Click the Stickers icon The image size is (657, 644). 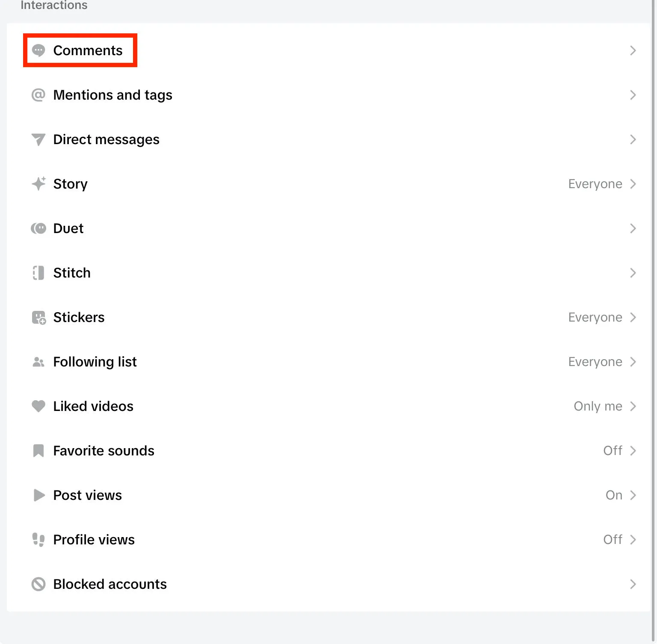38,317
